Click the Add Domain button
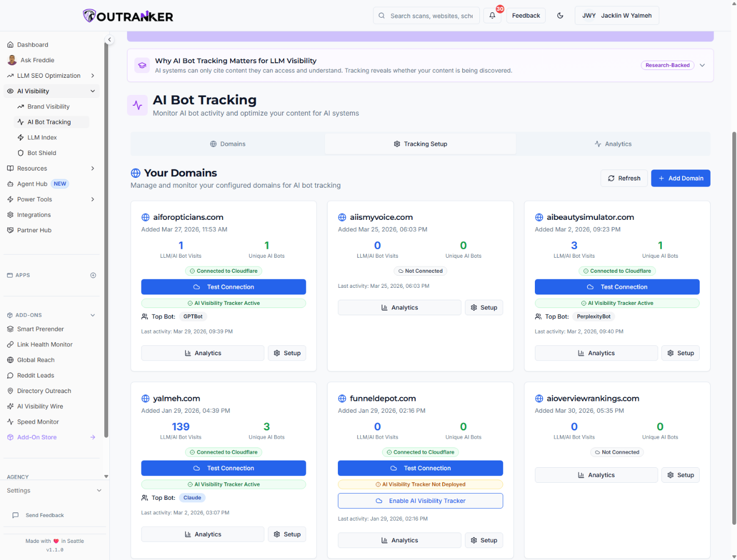This screenshot has height=560, width=737. [x=681, y=178]
